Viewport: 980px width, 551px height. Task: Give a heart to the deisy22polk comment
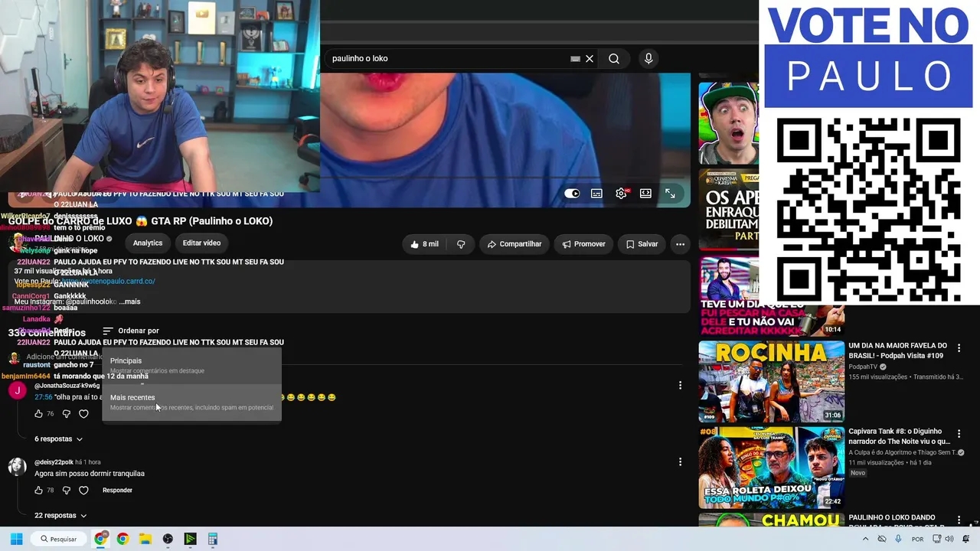tap(84, 491)
